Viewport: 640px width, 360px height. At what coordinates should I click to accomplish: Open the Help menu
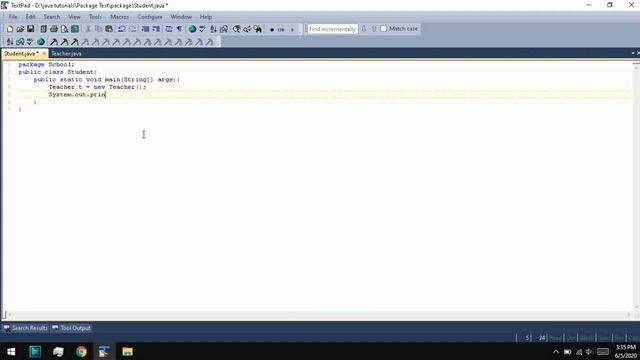click(x=206, y=17)
